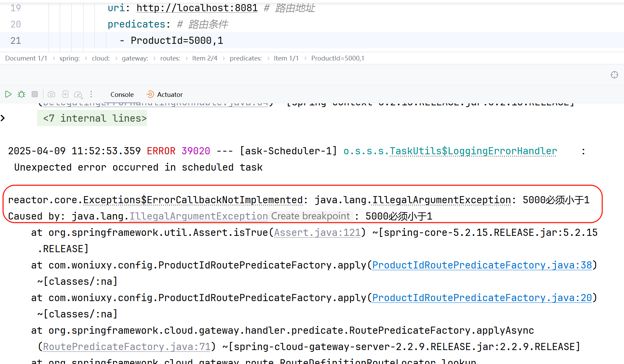The width and height of the screenshot is (624, 364).
Task: Open the profiler gauge icon
Action: tap(78, 94)
